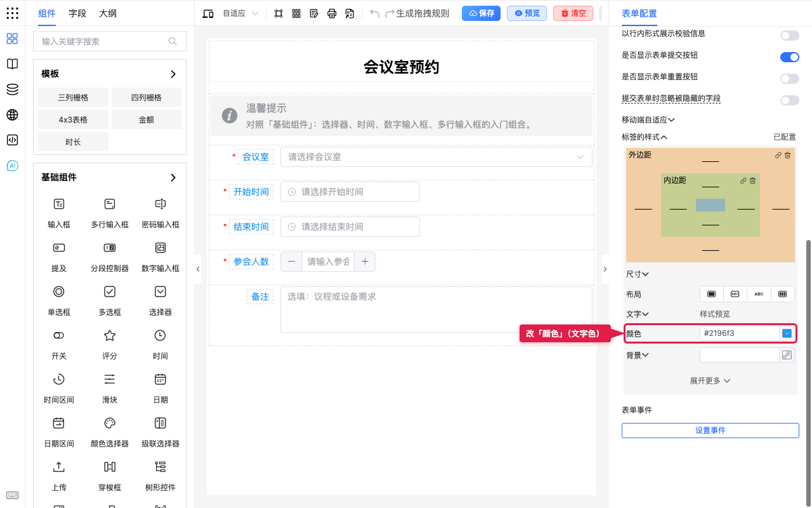This screenshot has height=508, width=812.
Task: Add the 上传 upload component
Action: (59, 476)
